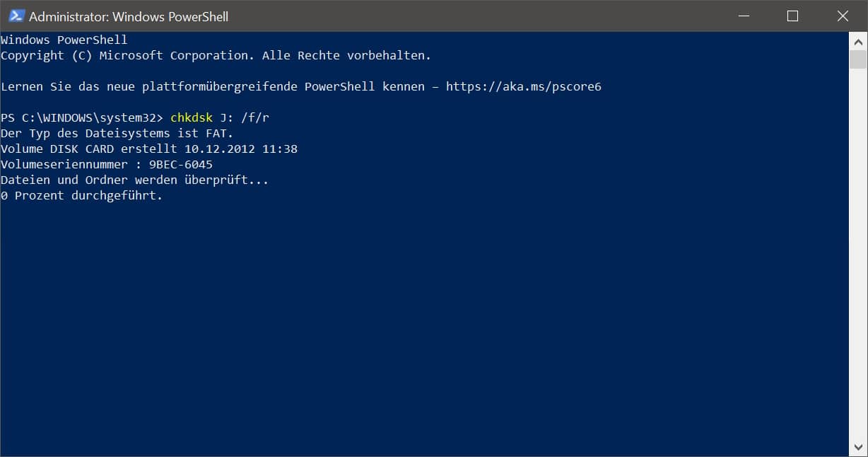Image resolution: width=868 pixels, height=457 pixels.
Task: Click the vertical scrollbar thumb
Action: [858, 59]
